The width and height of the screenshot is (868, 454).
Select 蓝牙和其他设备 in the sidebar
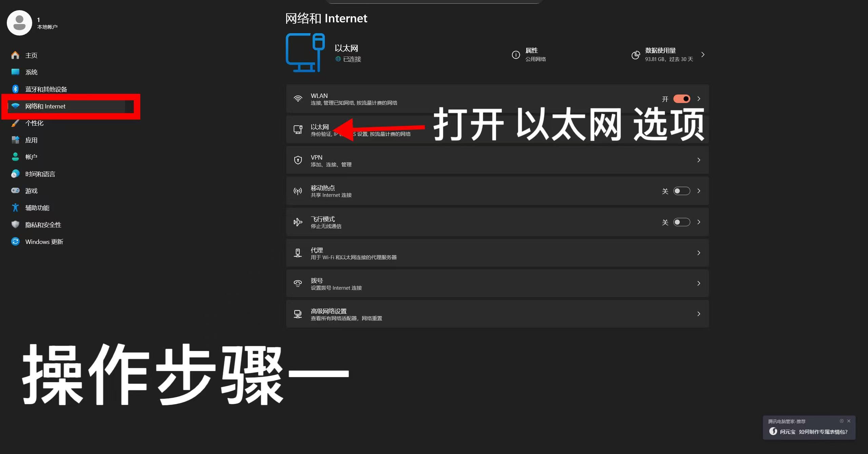46,89
